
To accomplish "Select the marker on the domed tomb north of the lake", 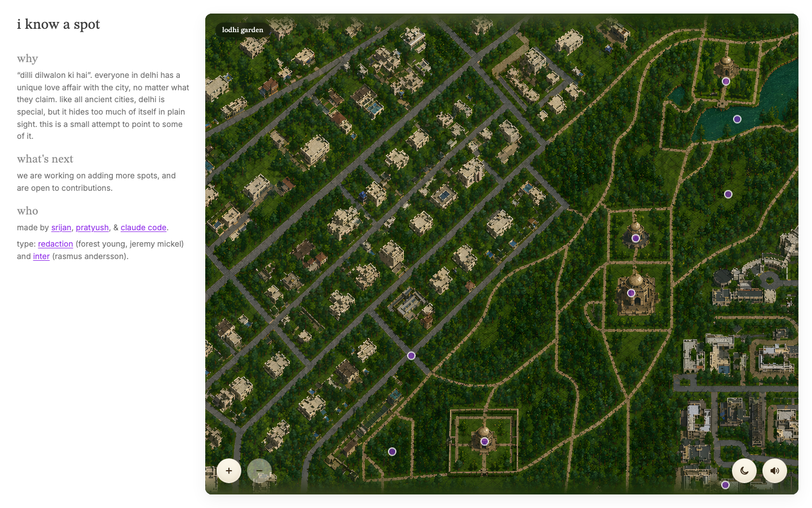I will coord(726,81).
